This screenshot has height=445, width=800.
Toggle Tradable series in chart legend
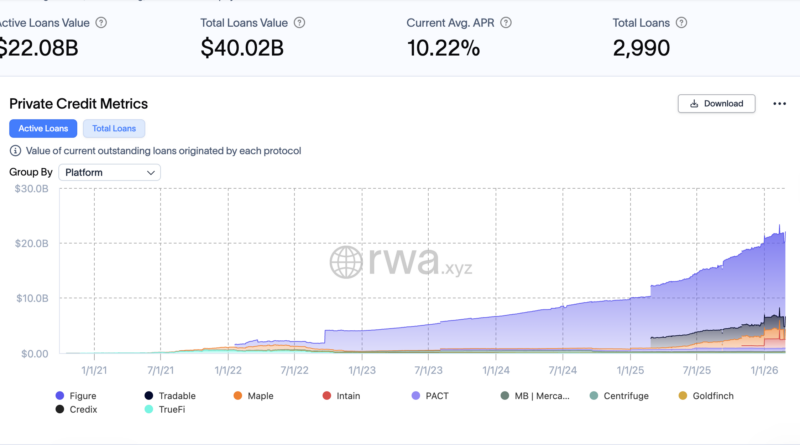(171, 396)
